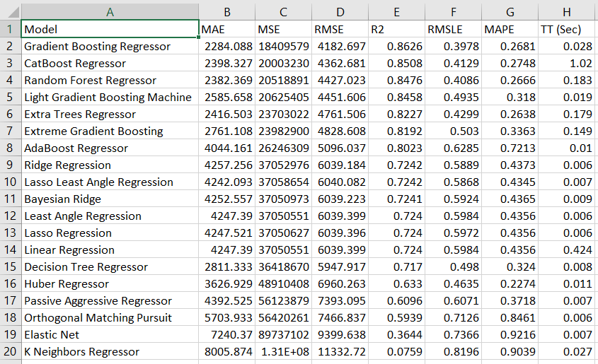Image resolution: width=598 pixels, height=364 pixels.
Task: Select row 1 header
Action: coord(10,29)
